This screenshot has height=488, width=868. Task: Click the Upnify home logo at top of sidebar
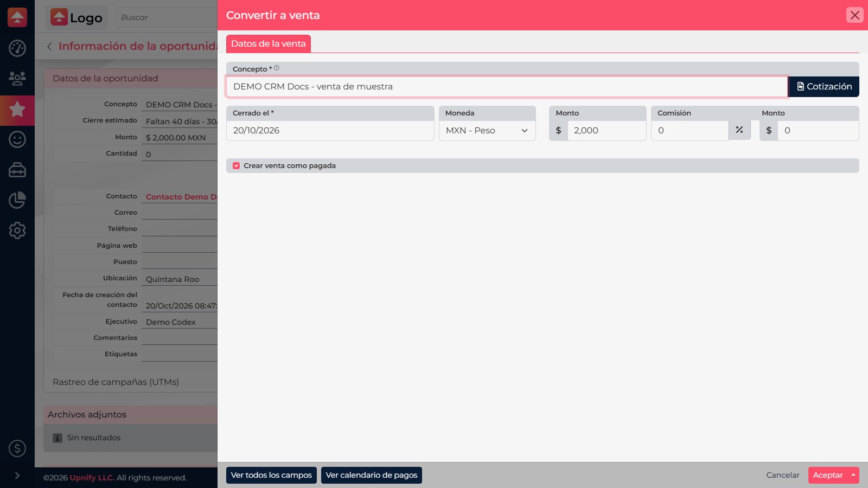[17, 17]
